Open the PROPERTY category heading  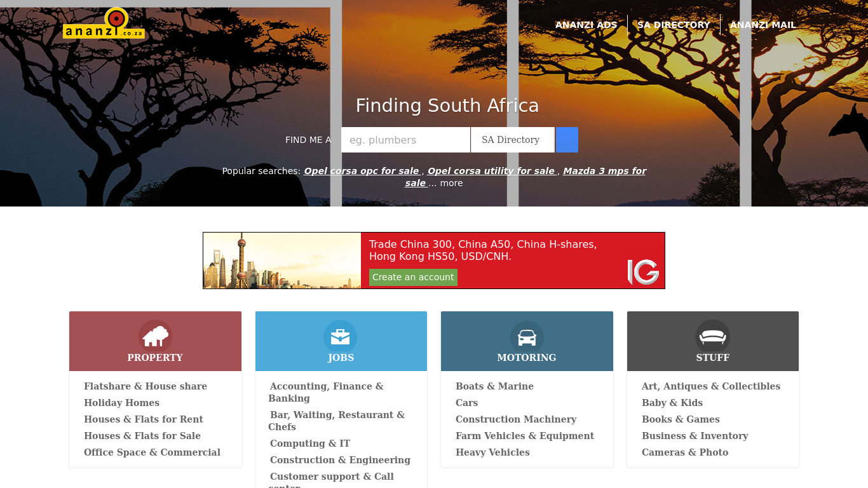coord(155,358)
